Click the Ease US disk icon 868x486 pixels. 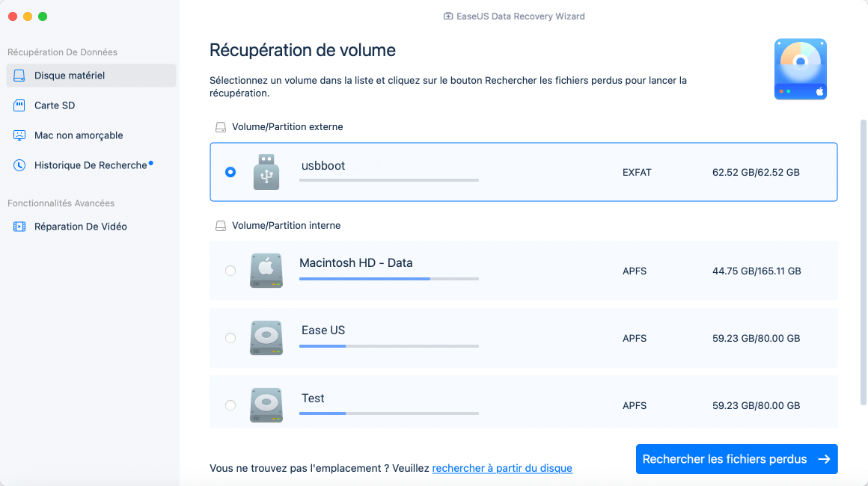coord(266,338)
